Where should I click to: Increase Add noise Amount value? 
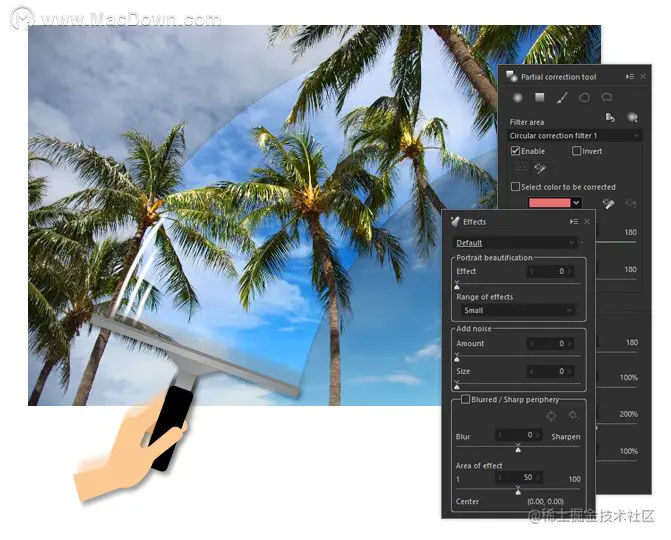coord(570,344)
